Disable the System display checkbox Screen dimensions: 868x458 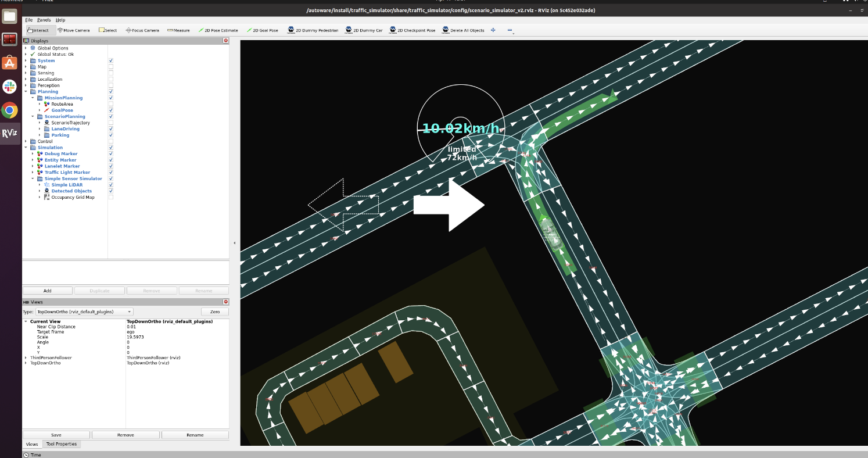(110, 60)
